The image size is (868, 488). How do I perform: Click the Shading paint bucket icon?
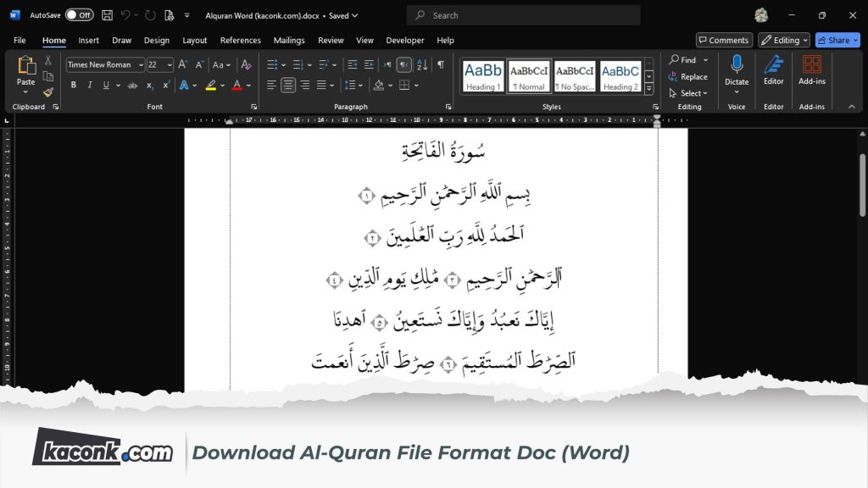(379, 86)
